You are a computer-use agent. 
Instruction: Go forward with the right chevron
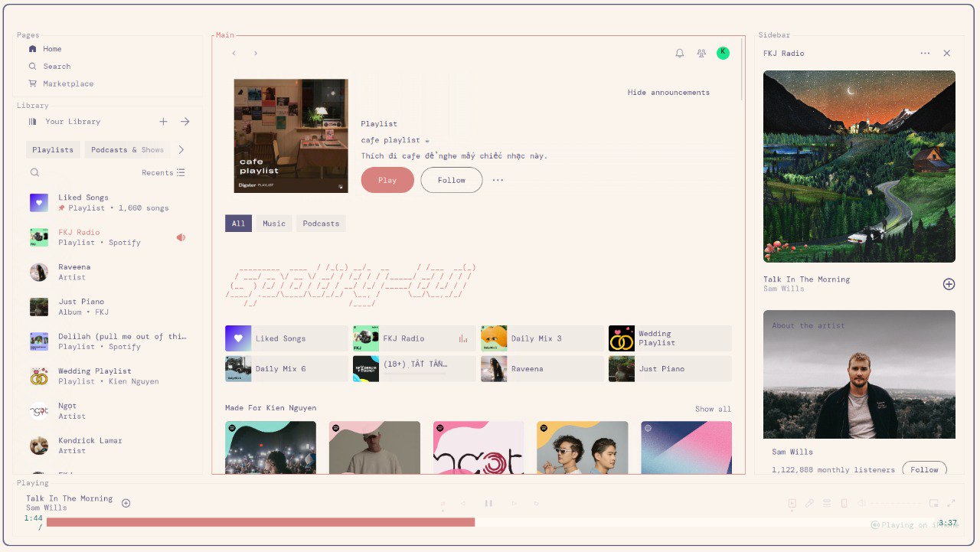(256, 54)
